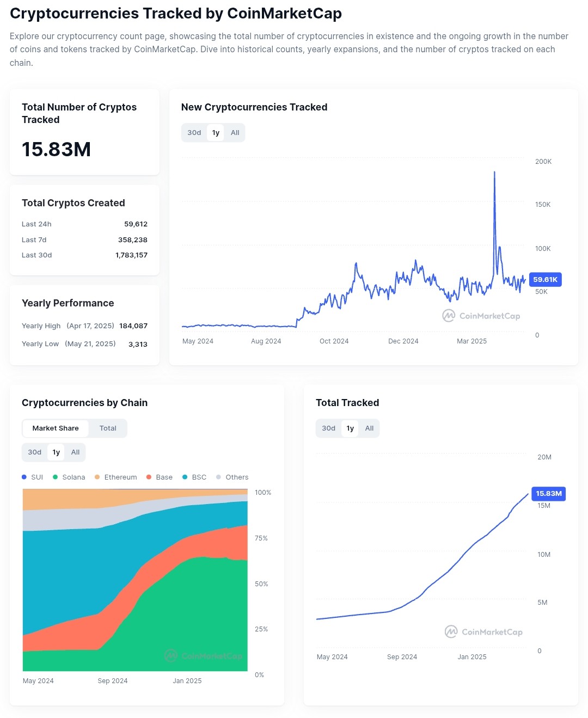The image size is (588, 718).
Task: Click the Last 7d value 358,238
Action: tap(133, 240)
